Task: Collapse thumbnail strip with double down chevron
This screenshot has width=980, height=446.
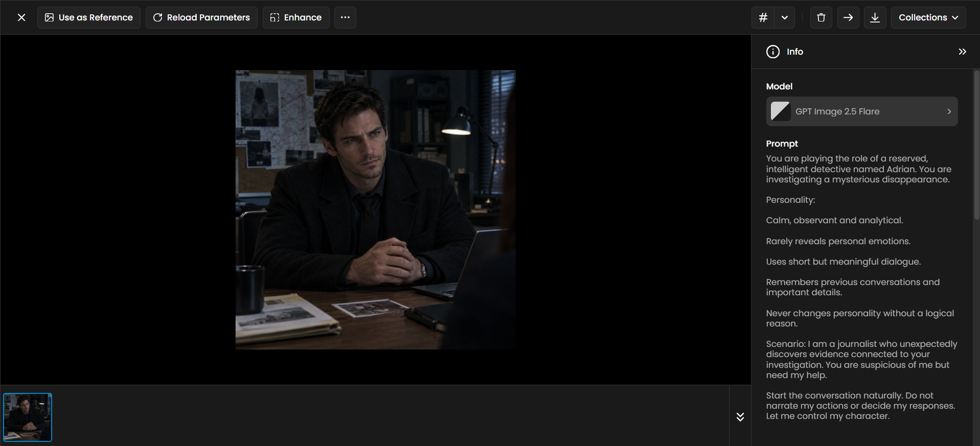Action: coord(740,417)
